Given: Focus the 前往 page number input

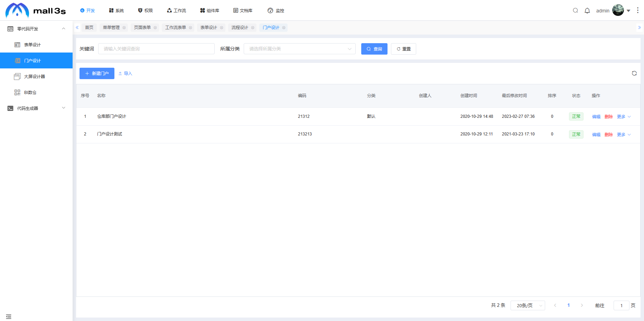Looking at the screenshot, I should (622, 305).
